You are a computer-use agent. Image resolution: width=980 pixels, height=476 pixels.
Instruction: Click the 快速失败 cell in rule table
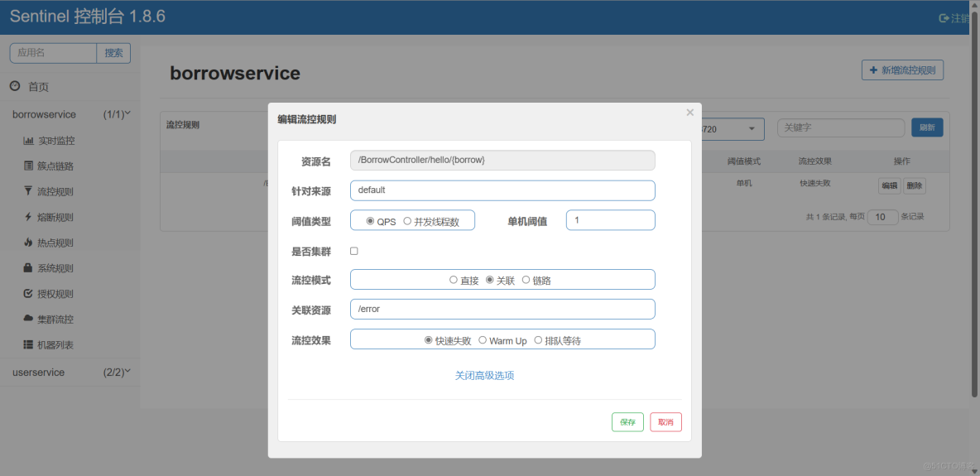[x=815, y=183]
